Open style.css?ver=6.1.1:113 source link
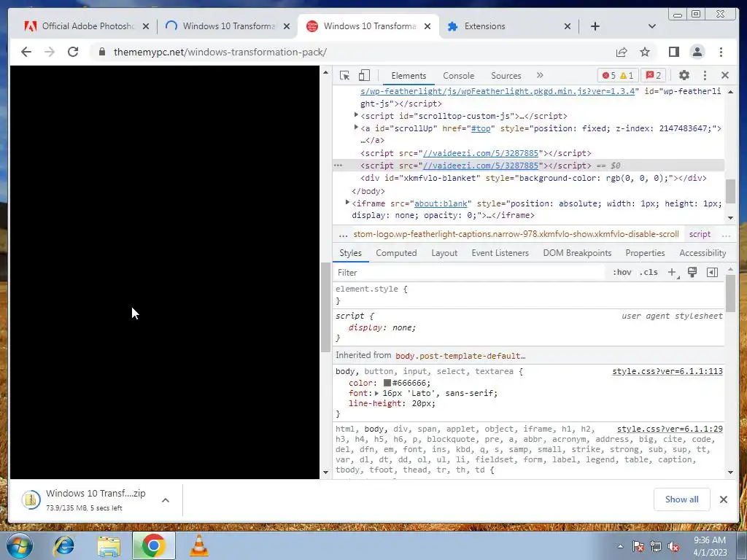The width and height of the screenshot is (747, 560). 667,371
